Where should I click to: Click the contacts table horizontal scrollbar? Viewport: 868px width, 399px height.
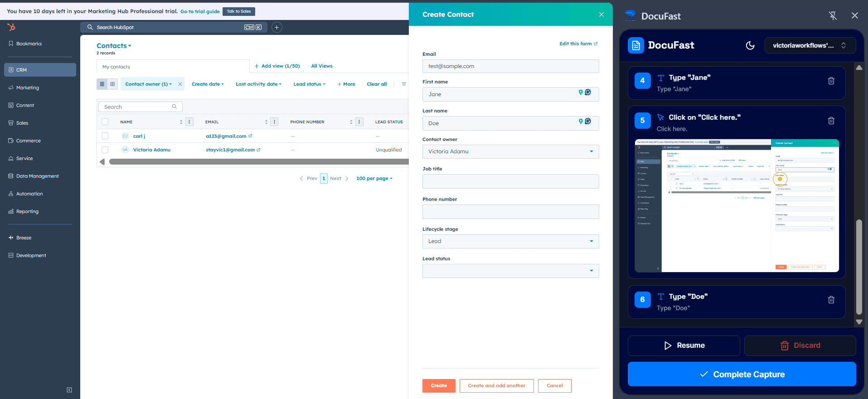pyautogui.click(x=259, y=161)
